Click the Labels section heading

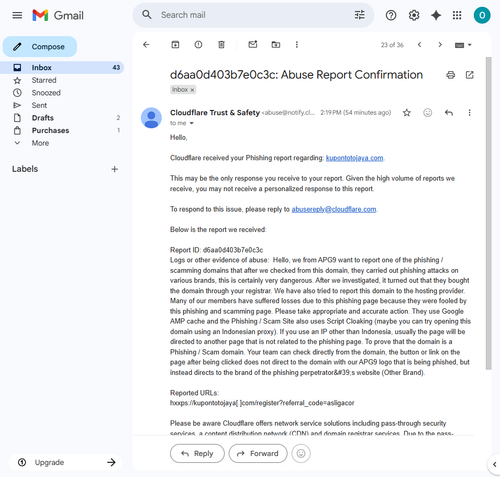(x=25, y=169)
